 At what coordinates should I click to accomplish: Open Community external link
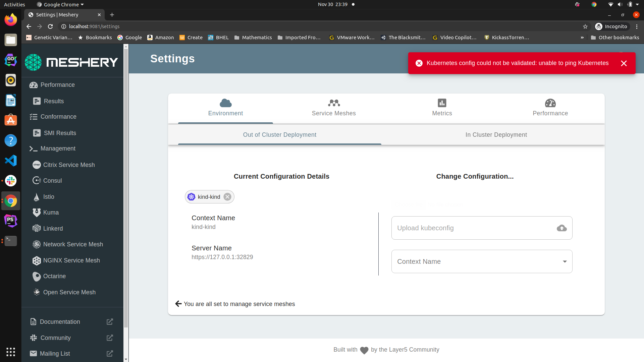tap(72, 338)
